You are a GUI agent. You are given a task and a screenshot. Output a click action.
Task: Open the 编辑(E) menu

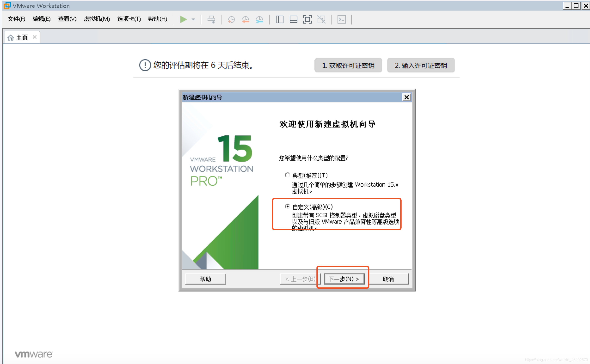(42, 19)
